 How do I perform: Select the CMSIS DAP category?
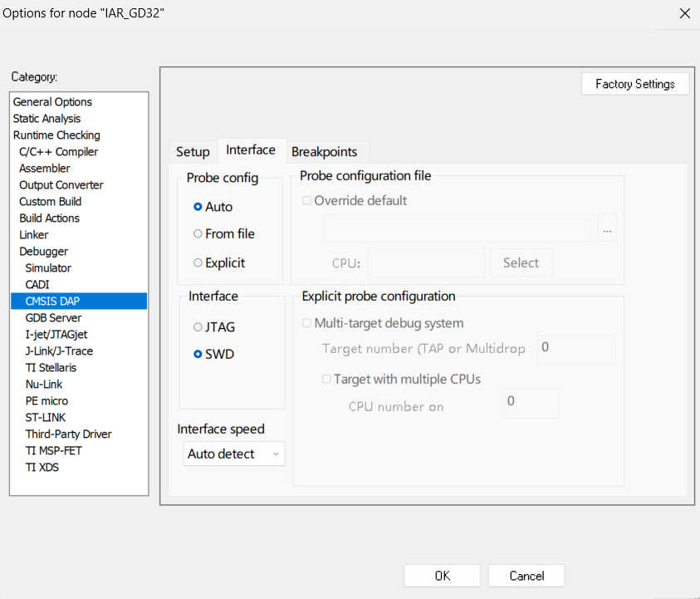click(79, 301)
